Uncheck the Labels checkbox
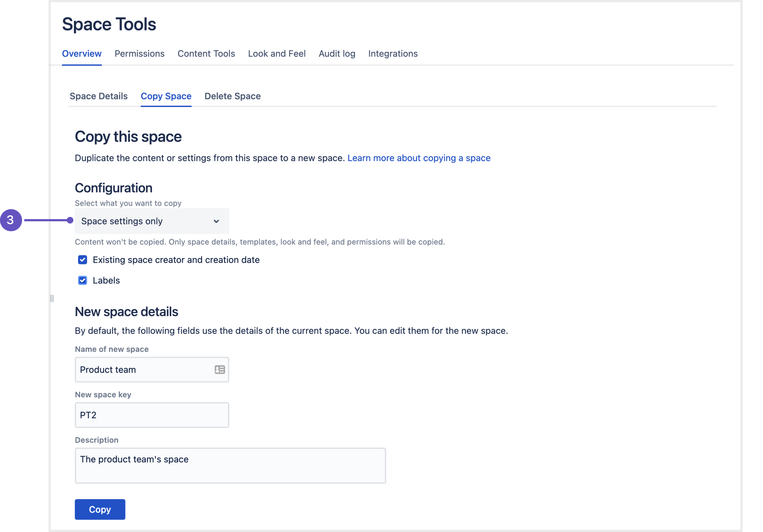Image resolution: width=763 pixels, height=532 pixels. coord(82,280)
